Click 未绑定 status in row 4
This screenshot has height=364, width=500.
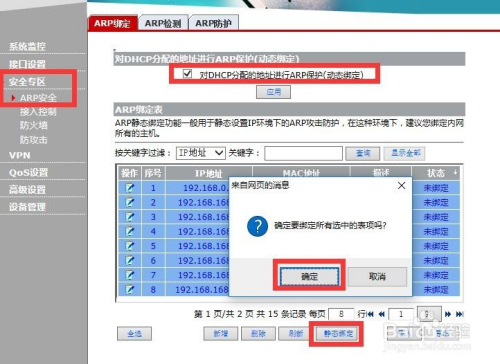(x=436, y=231)
